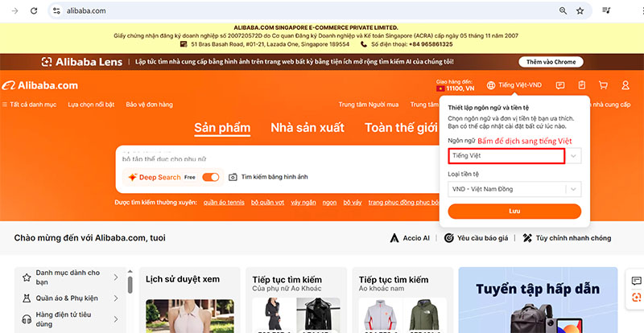
Task: Switch to the Nhà sản xuất tab
Action: click(x=307, y=128)
